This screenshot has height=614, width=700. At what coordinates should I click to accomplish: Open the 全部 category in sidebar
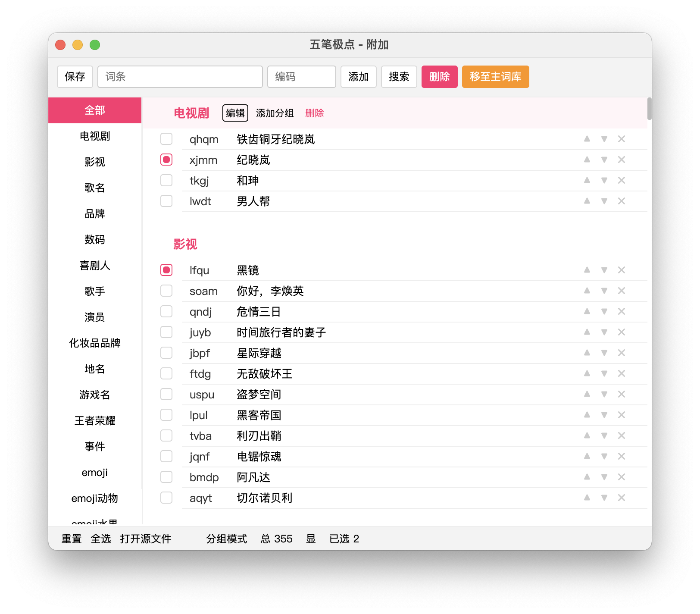95,110
